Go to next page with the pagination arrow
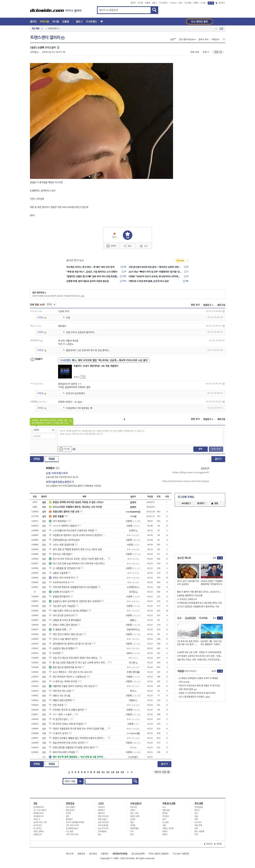This screenshot has height=868, width=255. click(128, 772)
